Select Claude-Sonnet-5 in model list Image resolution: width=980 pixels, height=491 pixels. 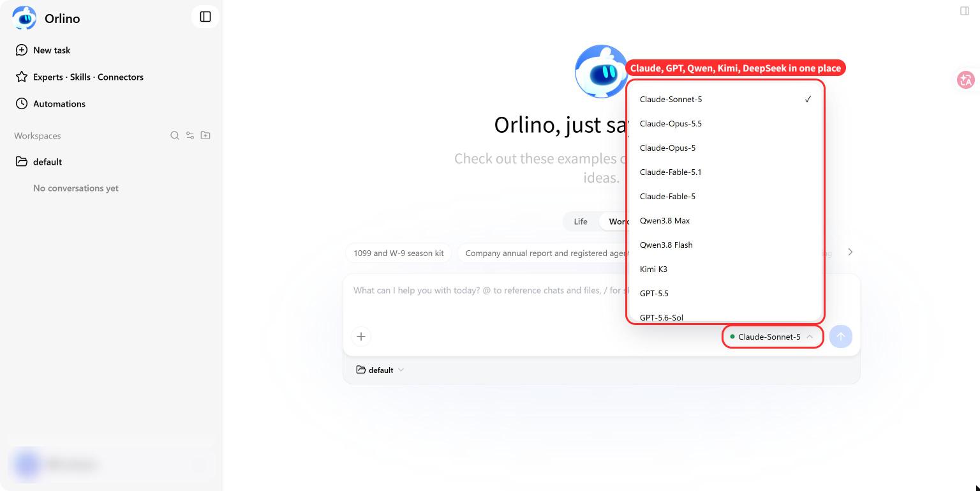point(725,99)
